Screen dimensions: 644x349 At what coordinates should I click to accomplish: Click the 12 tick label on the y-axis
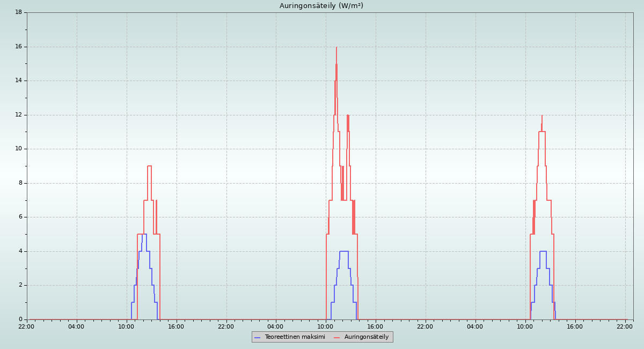(18, 115)
